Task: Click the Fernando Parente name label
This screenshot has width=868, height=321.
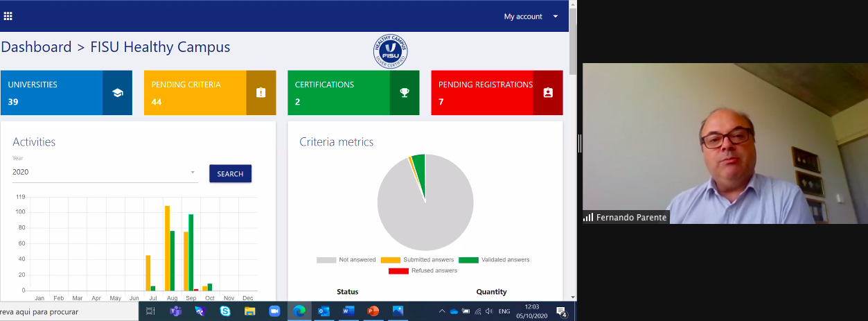Action: 631,217
